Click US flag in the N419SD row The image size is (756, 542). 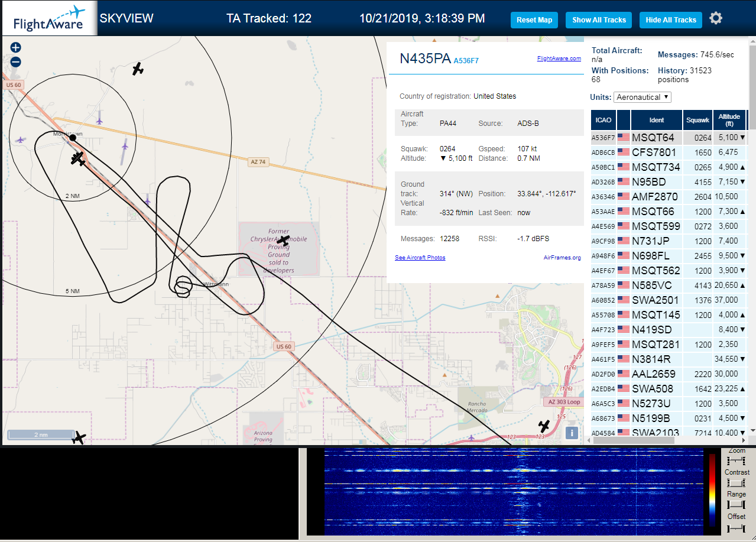624,329
